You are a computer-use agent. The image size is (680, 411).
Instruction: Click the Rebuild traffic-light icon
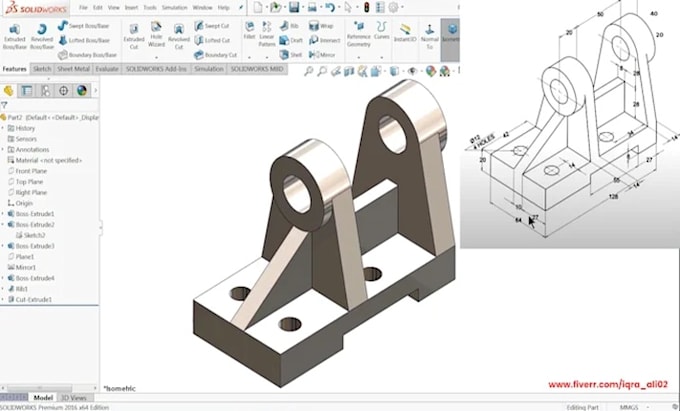point(366,7)
